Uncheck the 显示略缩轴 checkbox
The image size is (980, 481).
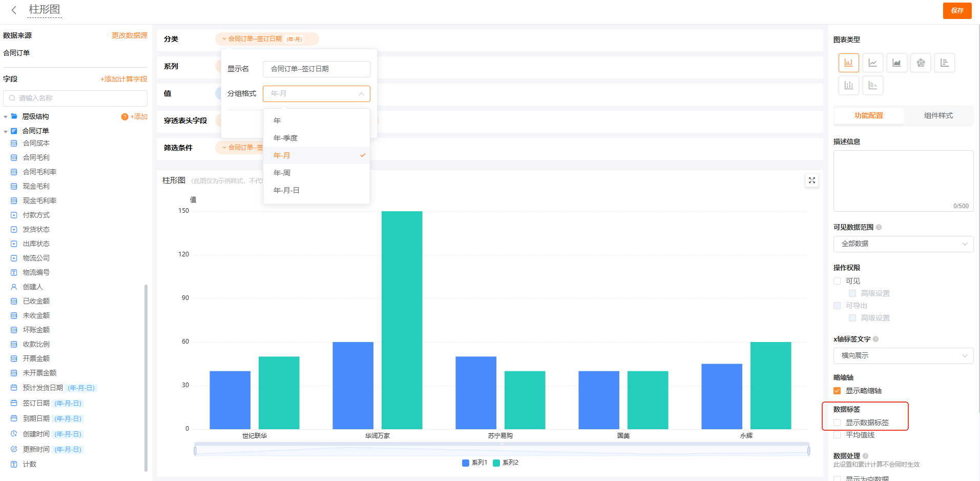click(837, 391)
